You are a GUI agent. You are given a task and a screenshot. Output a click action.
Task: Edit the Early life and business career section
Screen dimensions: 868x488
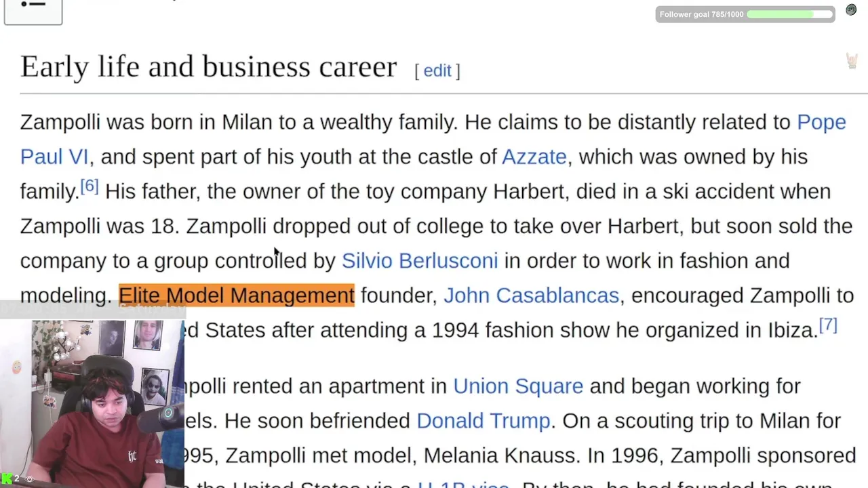437,70
